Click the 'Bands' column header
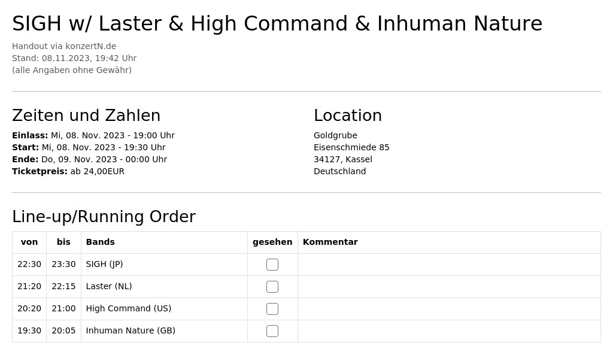The height and width of the screenshot is (364, 613). [100, 242]
